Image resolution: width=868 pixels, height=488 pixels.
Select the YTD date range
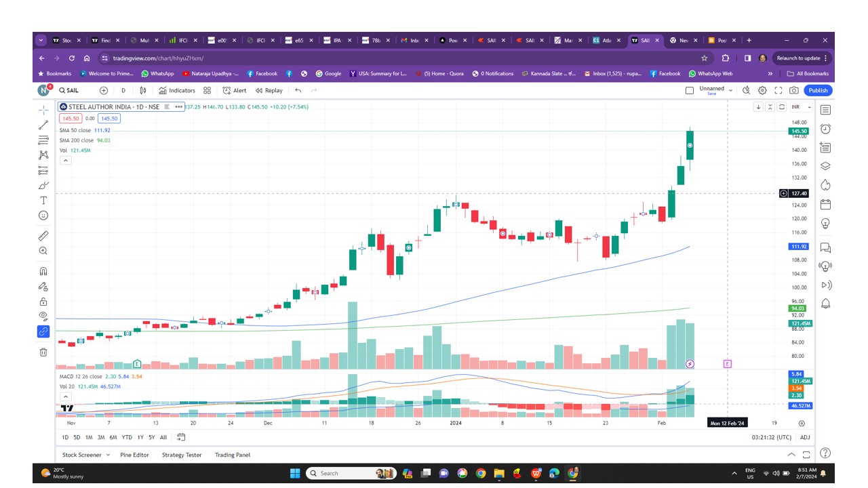(x=127, y=437)
